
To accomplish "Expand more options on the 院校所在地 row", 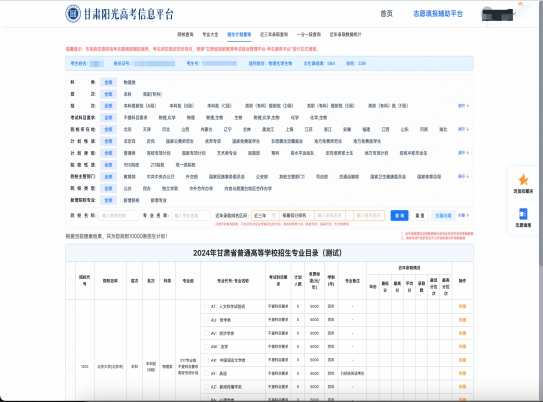I will [463, 129].
